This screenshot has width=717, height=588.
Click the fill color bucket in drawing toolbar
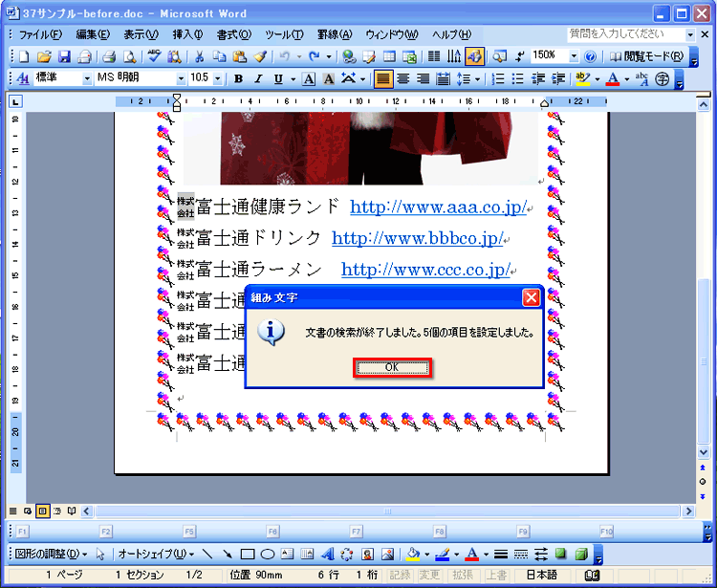pyautogui.click(x=413, y=555)
